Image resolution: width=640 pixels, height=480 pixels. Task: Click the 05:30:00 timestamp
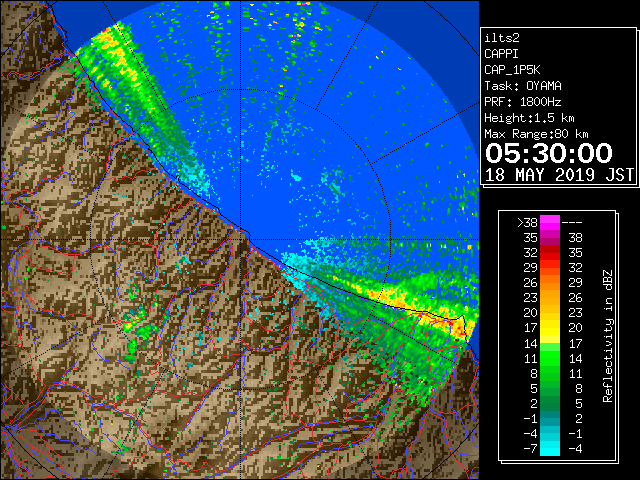point(549,153)
